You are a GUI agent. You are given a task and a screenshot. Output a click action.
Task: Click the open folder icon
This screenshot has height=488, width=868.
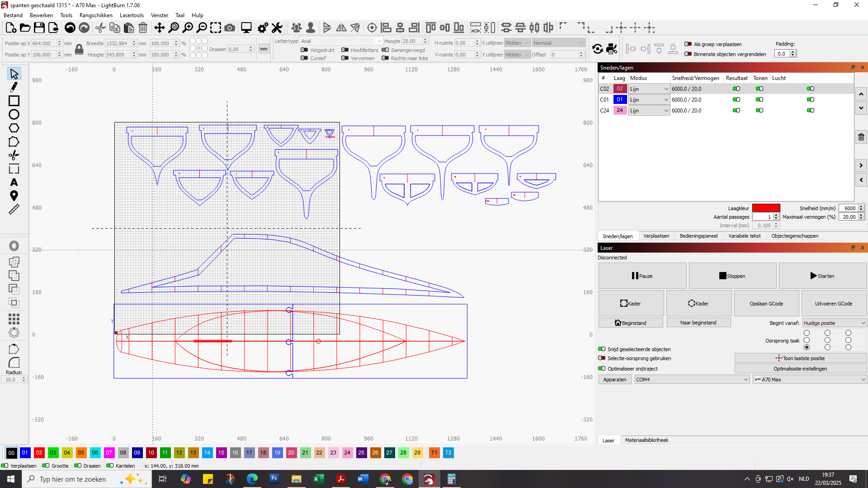coord(25,28)
